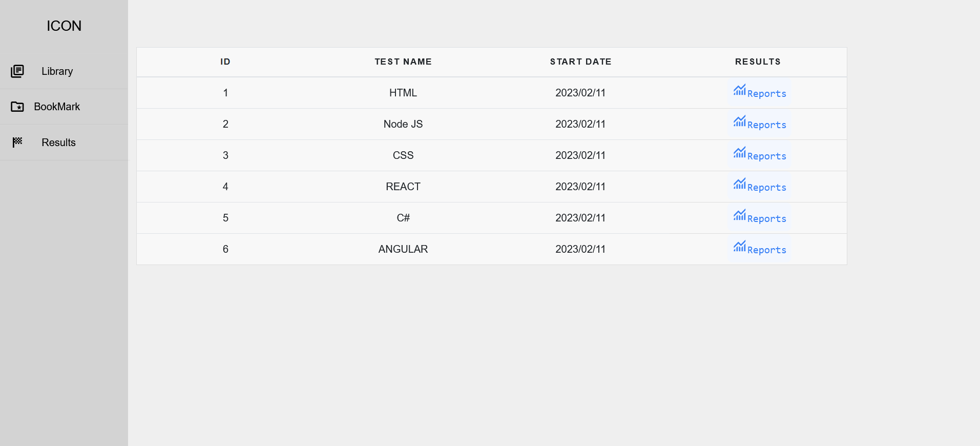The width and height of the screenshot is (980, 446).
Task: Open the Library menu item
Action: tap(57, 71)
